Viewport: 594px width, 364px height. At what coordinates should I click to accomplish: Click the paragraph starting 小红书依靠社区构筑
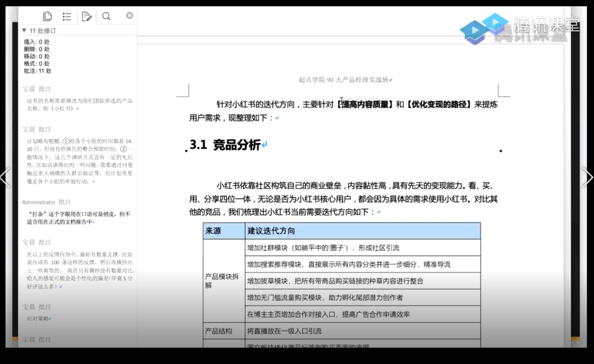(x=343, y=199)
